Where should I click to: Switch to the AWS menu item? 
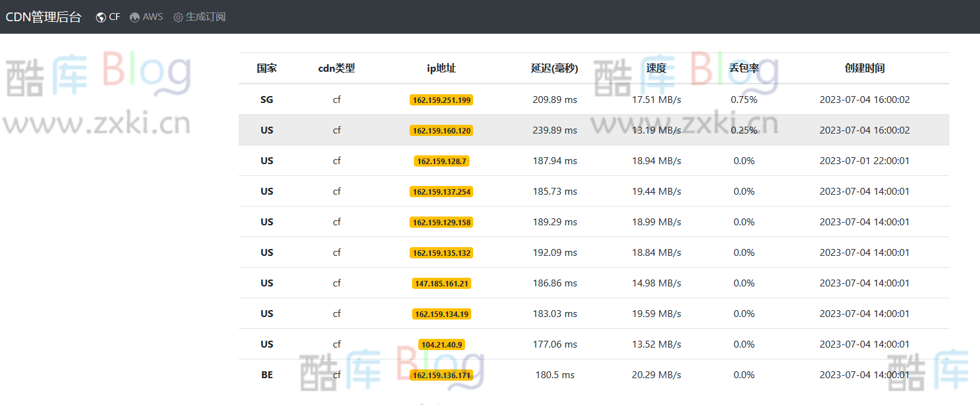pyautogui.click(x=147, y=17)
